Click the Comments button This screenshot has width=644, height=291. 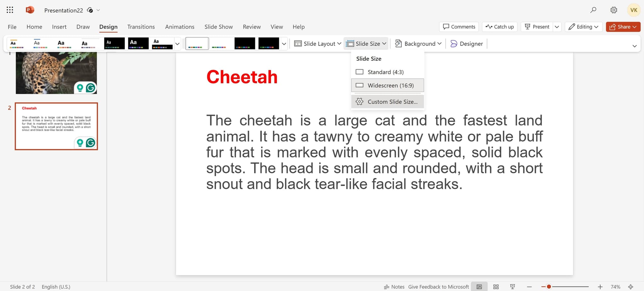coord(459,27)
